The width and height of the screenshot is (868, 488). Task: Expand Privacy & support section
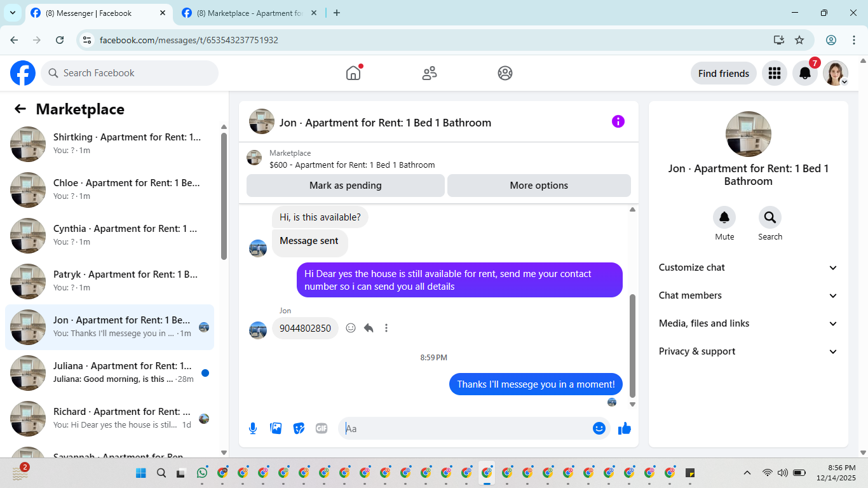coord(748,351)
